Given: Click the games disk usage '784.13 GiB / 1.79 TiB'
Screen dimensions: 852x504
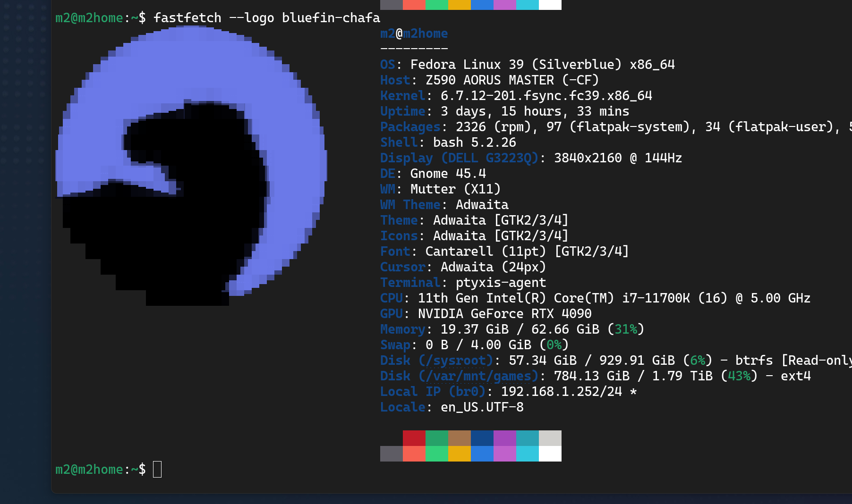Looking at the screenshot, I should pos(633,376).
